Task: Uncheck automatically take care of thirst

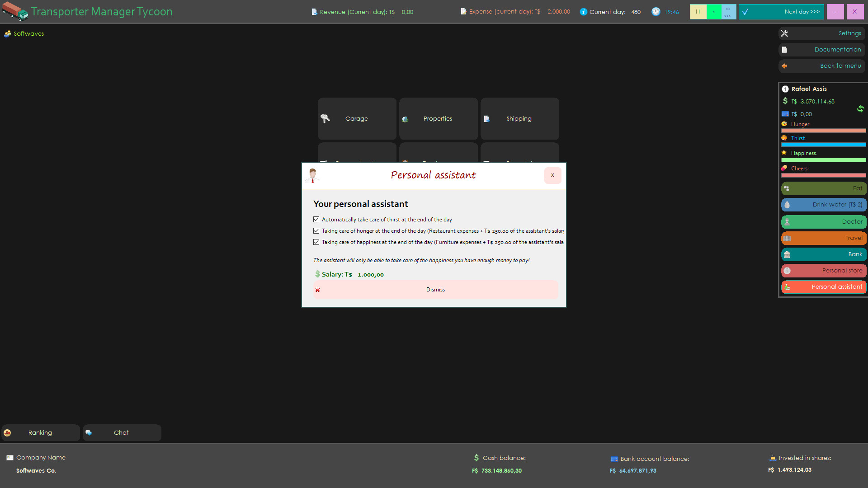Action: click(x=316, y=219)
